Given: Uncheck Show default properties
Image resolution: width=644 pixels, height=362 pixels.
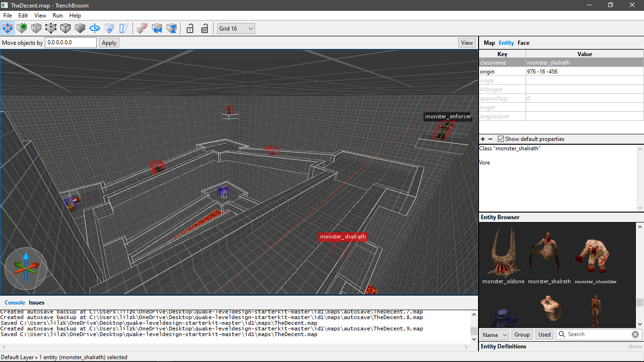Looking at the screenshot, I should tap(501, 139).
